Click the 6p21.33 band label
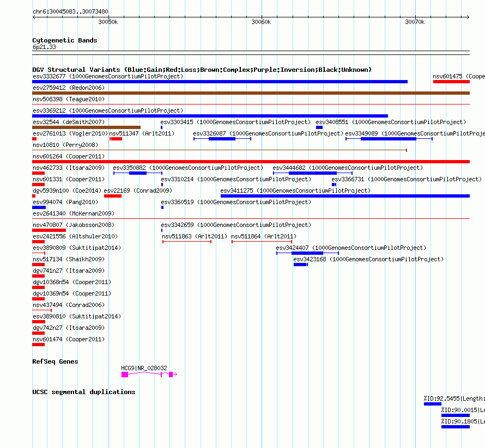This screenshot has height=448, width=485. 44,47
